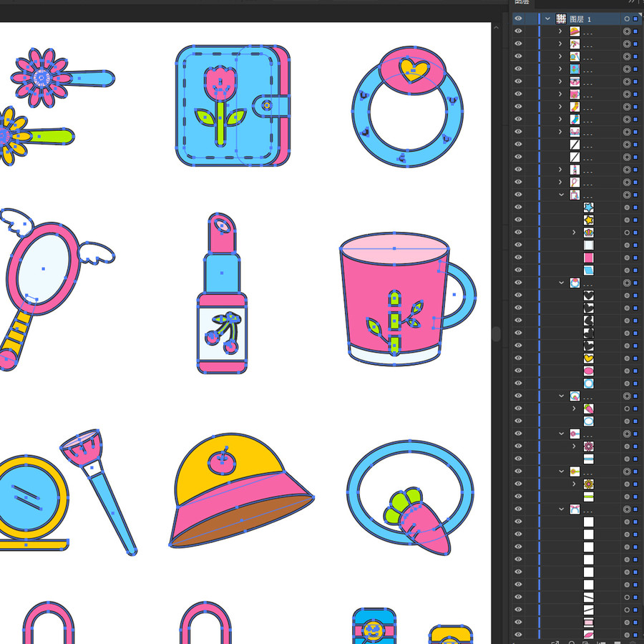
Task: Toggle visibility of the hat group
Action: tap(518, 31)
